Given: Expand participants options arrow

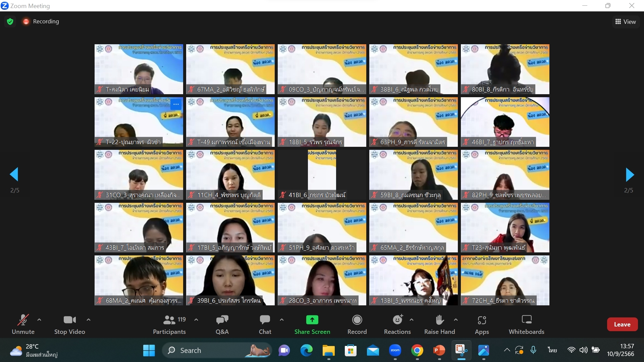Looking at the screenshot, I should [196, 320].
